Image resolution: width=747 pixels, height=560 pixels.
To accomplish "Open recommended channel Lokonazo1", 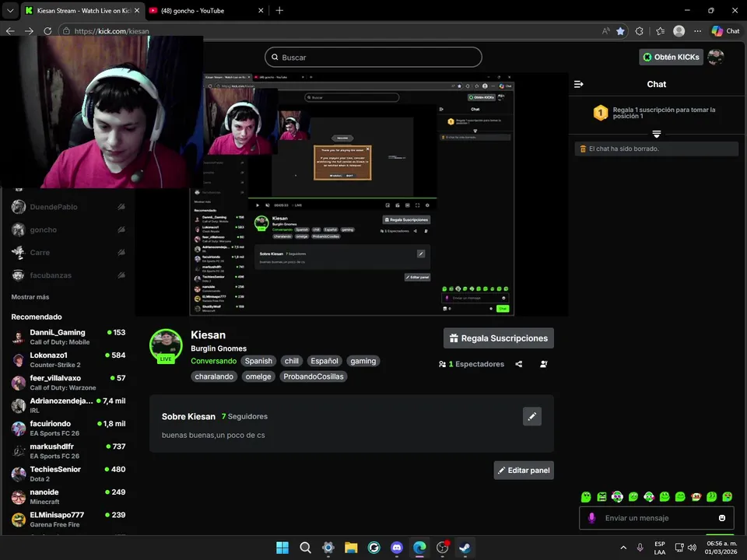I will [68, 360].
